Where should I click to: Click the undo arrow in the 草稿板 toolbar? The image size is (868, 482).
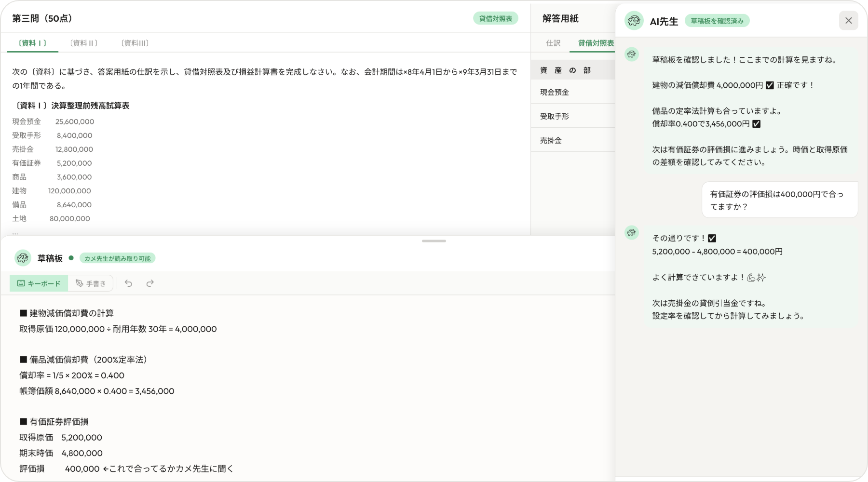(128, 283)
